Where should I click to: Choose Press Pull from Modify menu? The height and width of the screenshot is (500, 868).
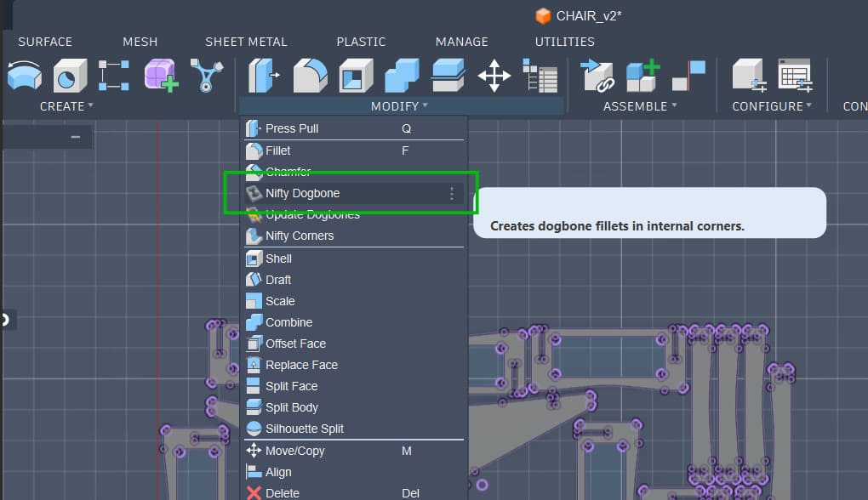[354, 128]
